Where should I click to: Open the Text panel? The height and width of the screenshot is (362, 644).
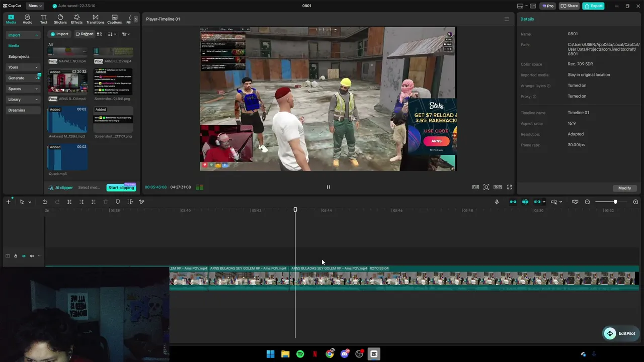click(44, 19)
